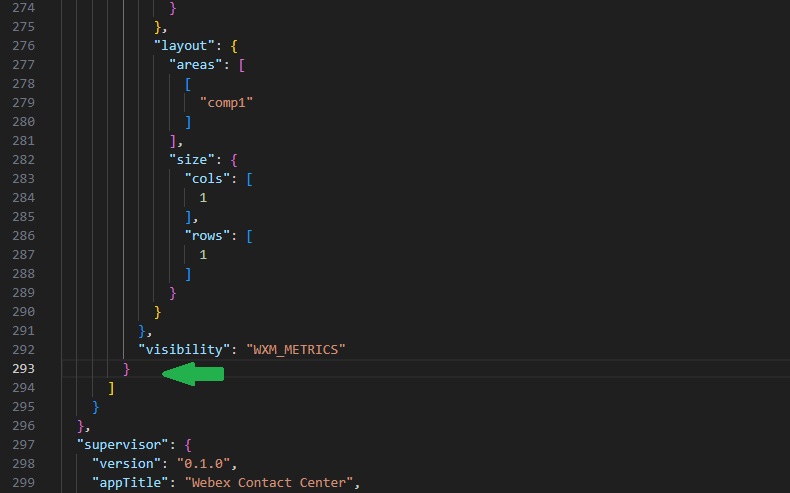Select the "WXM_METRICS" string value
Viewport: 790px width, 493px height.
(296, 349)
